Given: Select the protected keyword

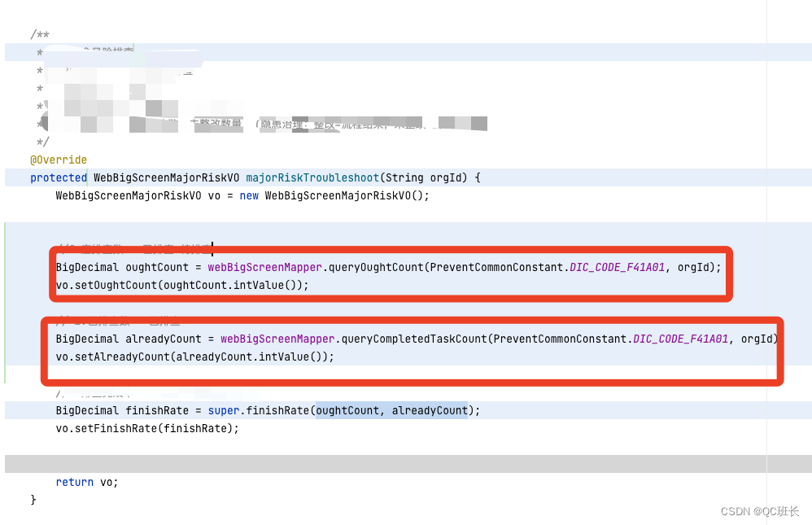Looking at the screenshot, I should pyautogui.click(x=58, y=177).
